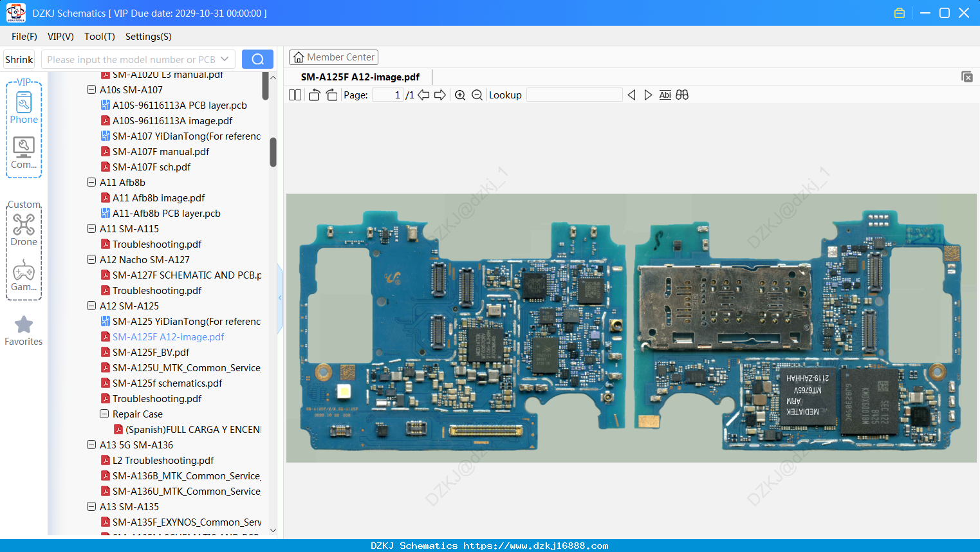Collapse the A10s SM-A107 folder
Image resolution: width=980 pixels, height=552 pixels.
91,90
